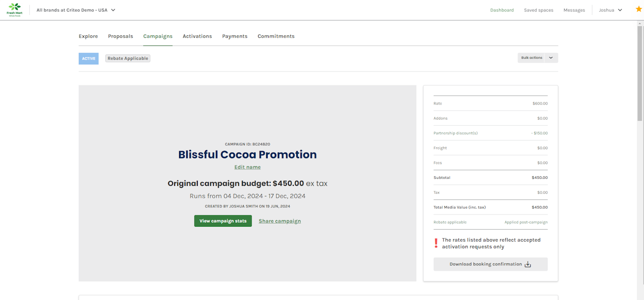644x300 pixels.
Task: Click the Share campaign link
Action: click(x=280, y=221)
